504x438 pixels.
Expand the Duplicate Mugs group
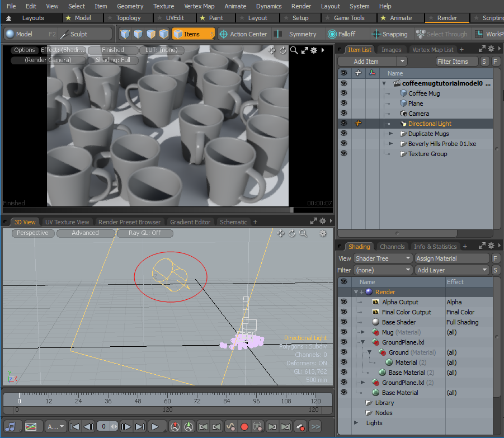pos(390,134)
